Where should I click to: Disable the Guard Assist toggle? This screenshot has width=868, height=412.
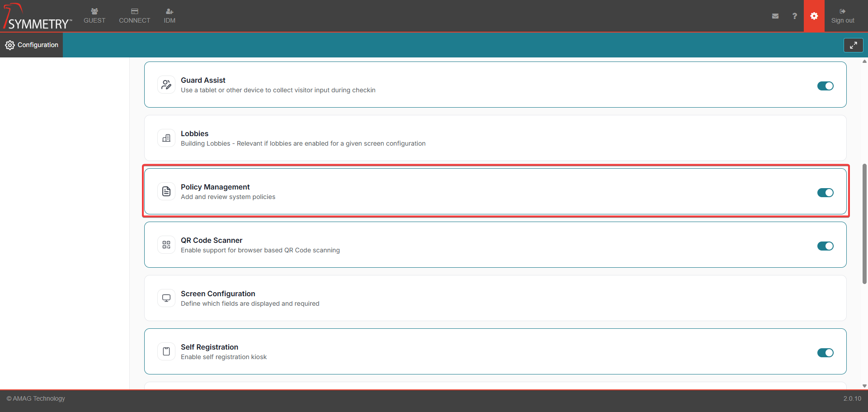825,86
